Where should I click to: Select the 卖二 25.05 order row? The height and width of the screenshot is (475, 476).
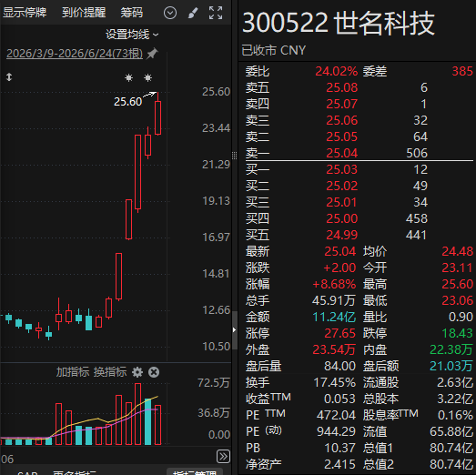point(360,136)
